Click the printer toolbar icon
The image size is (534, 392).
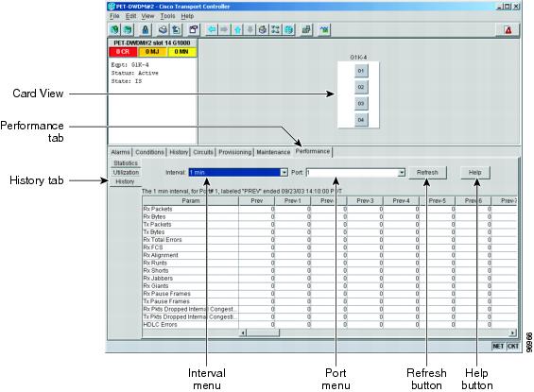[163, 30]
